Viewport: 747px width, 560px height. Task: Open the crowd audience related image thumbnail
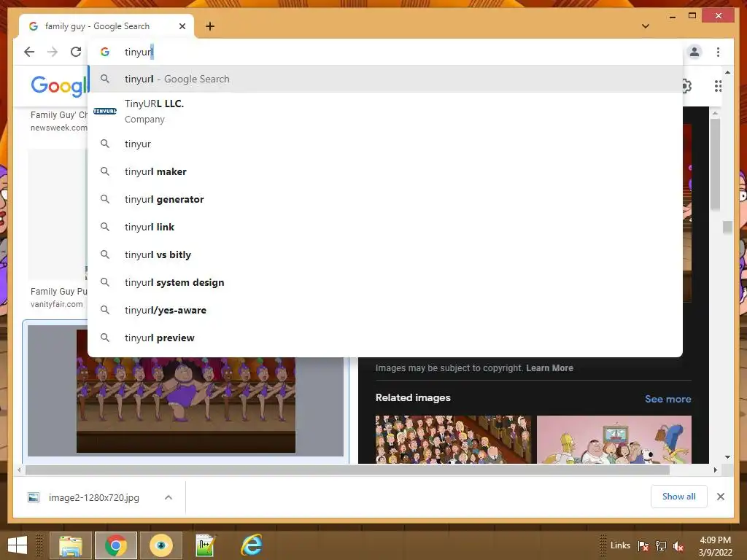(x=453, y=440)
